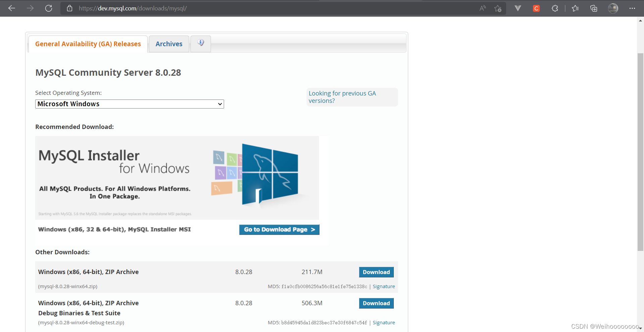Open Signature link for mysql-8.0.28-winx64.zip
The height and width of the screenshot is (332, 644).
384,286
